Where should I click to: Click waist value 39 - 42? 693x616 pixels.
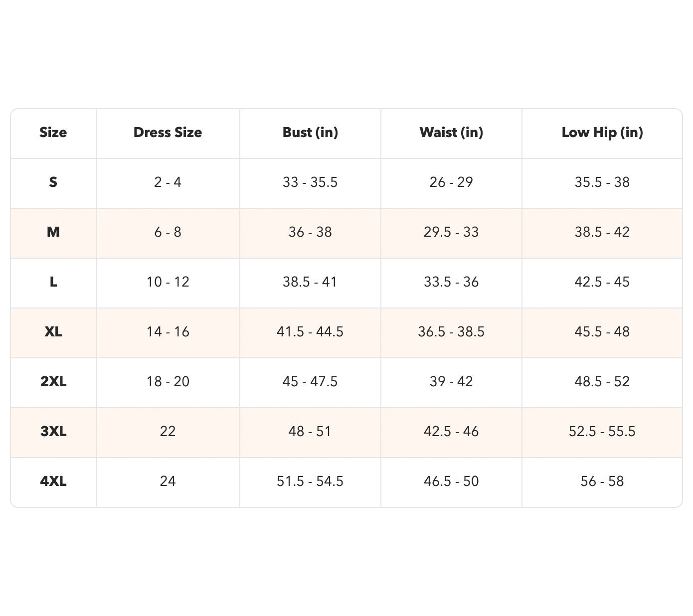point(451,382)
